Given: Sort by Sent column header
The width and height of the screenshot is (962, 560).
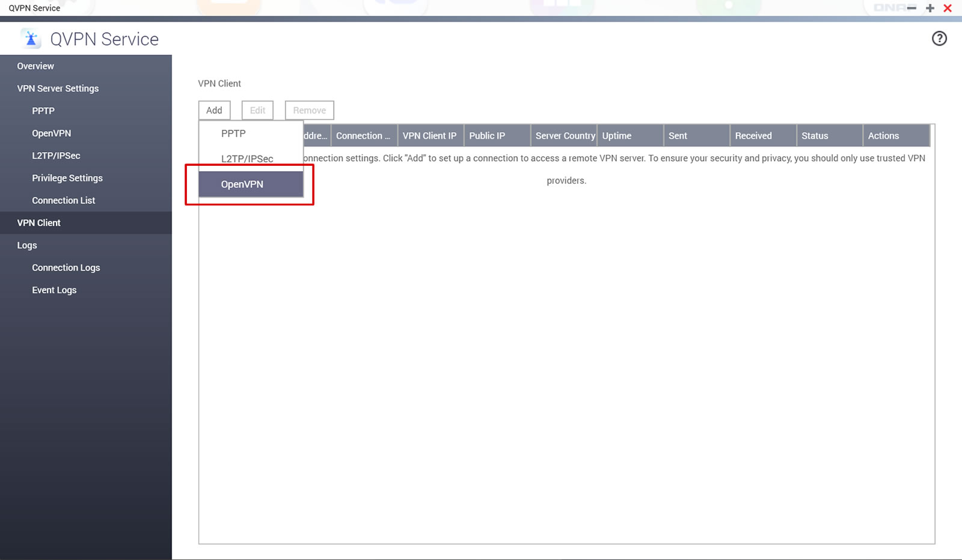Looking at the screenshot, I should click(697, 136).
